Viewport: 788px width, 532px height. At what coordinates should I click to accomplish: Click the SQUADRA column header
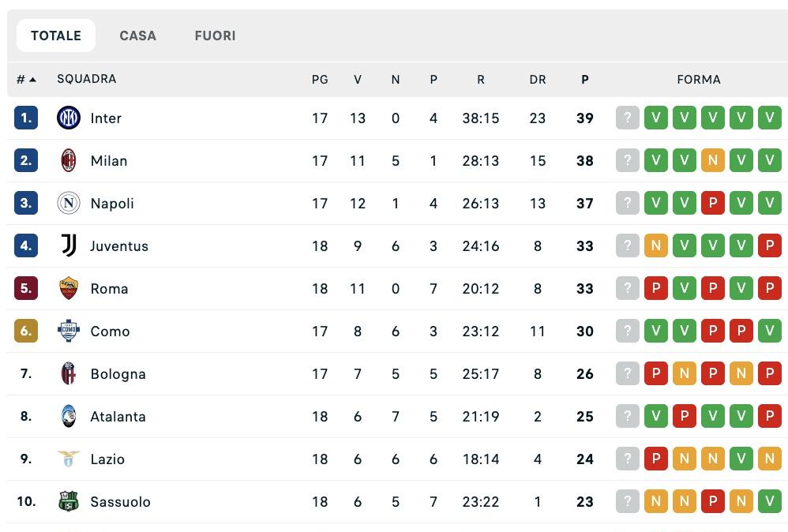tap(85, 79)
